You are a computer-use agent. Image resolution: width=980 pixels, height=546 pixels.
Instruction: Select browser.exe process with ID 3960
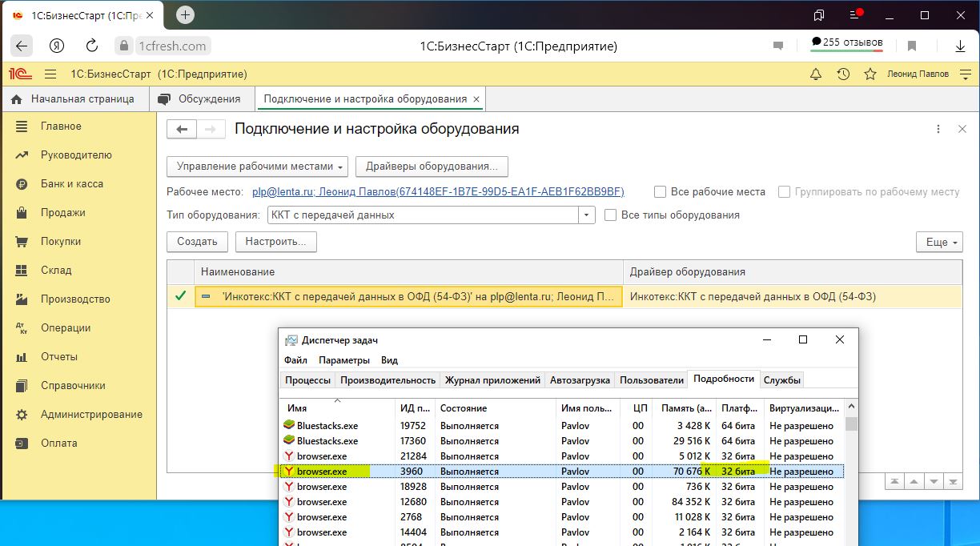[562, 472]
